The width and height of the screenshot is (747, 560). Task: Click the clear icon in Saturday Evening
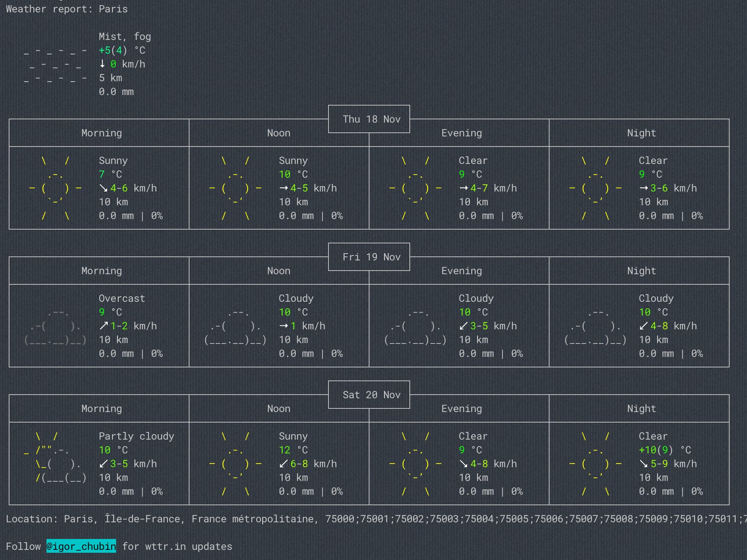click(414, 464)
